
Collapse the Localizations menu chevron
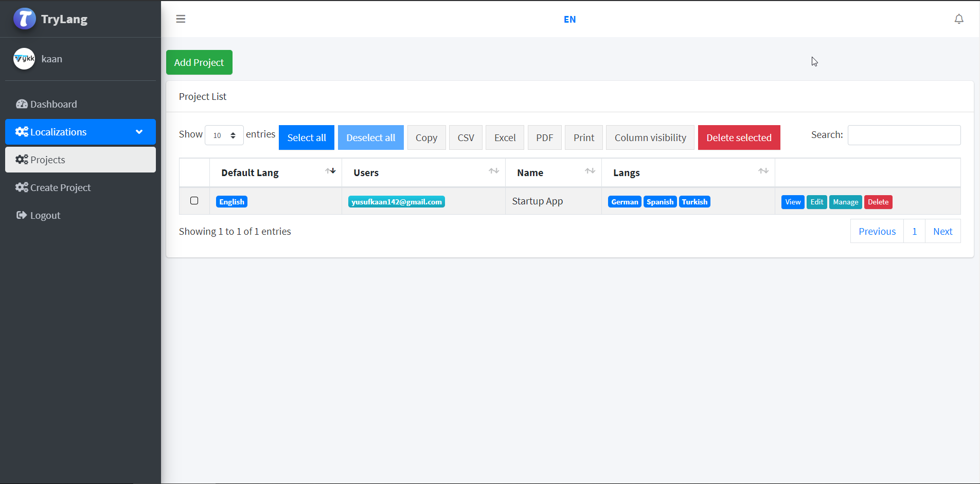(139, 132)
